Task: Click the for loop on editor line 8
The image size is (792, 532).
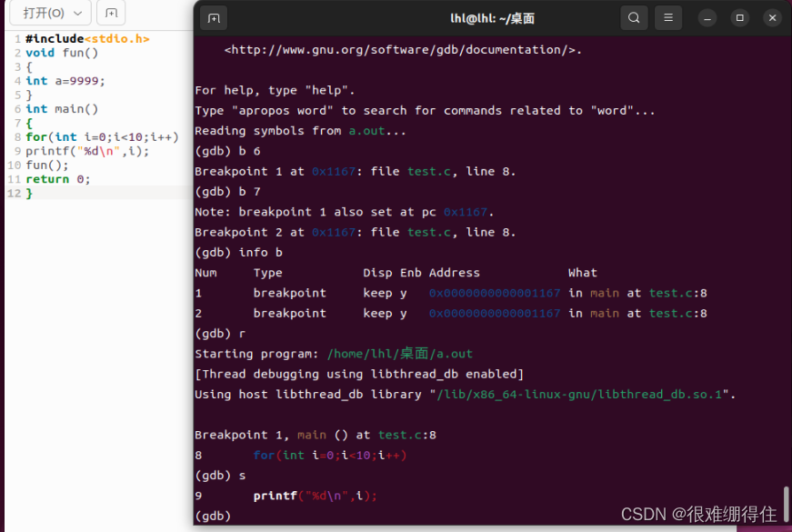Action: pos(103,137)
